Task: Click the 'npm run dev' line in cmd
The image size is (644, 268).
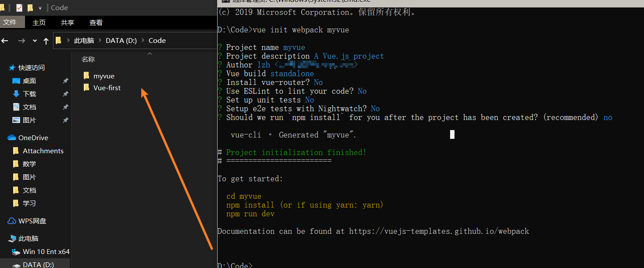Action: [250, 214]
